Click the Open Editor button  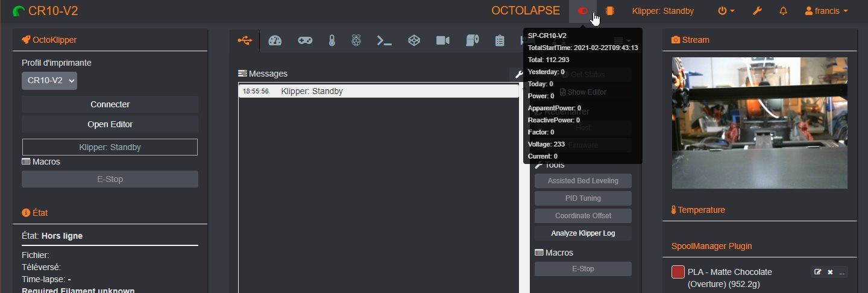click(x=110, y=124)
